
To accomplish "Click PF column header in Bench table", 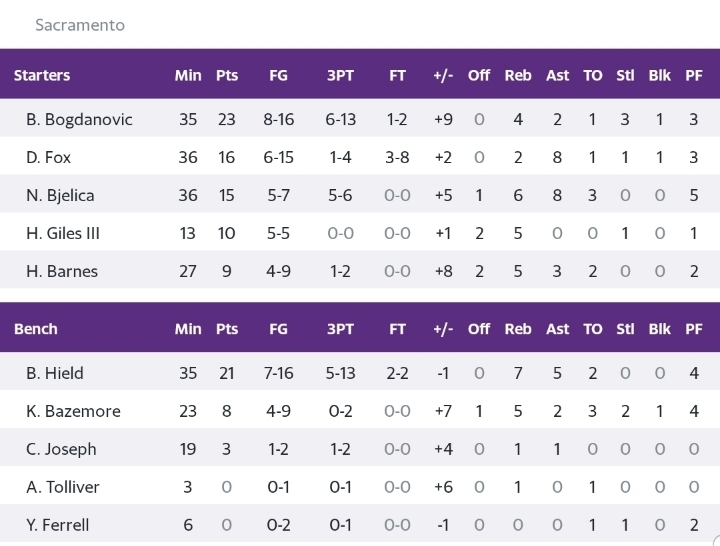I will pyautogui.click(x=694, y=329).
